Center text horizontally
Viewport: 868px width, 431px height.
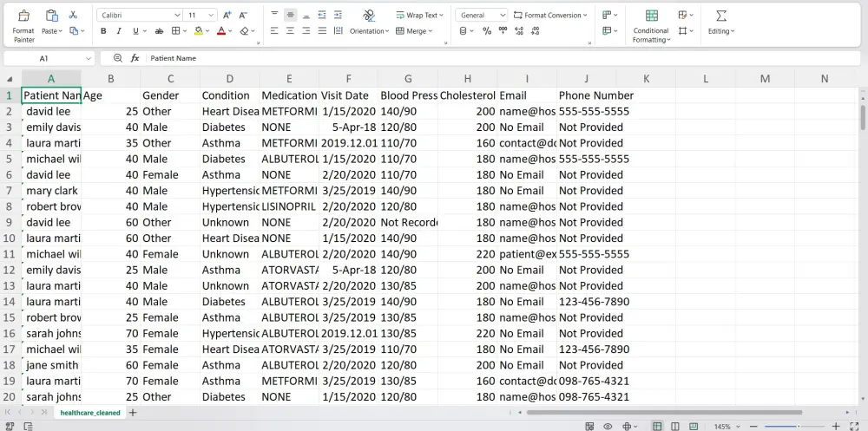pos(290,31)
